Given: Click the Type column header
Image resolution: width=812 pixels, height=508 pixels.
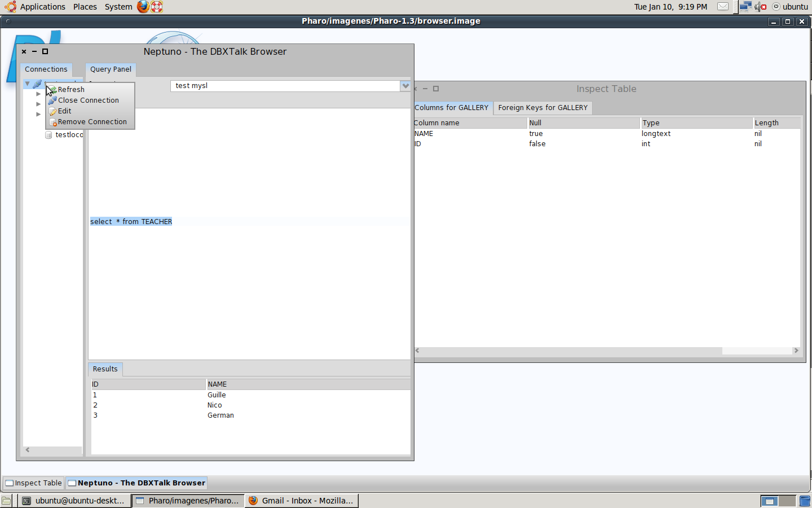Looking at the screenshot, I should [697, 122].
